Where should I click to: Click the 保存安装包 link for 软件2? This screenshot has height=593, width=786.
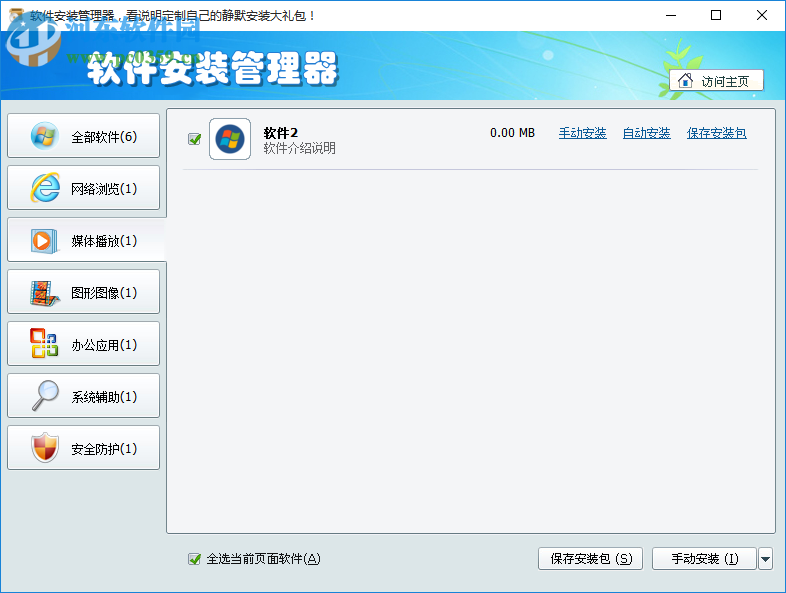pos(717,133)
